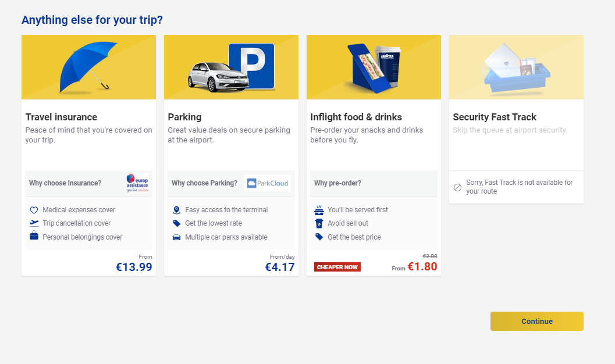Click the car icon for Multiple car parks

176,237
